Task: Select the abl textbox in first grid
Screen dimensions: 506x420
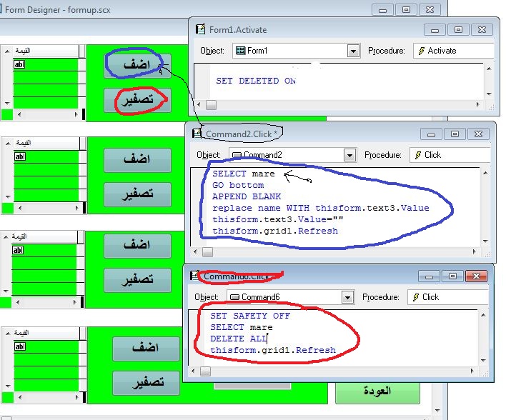Action: (19, 64)
